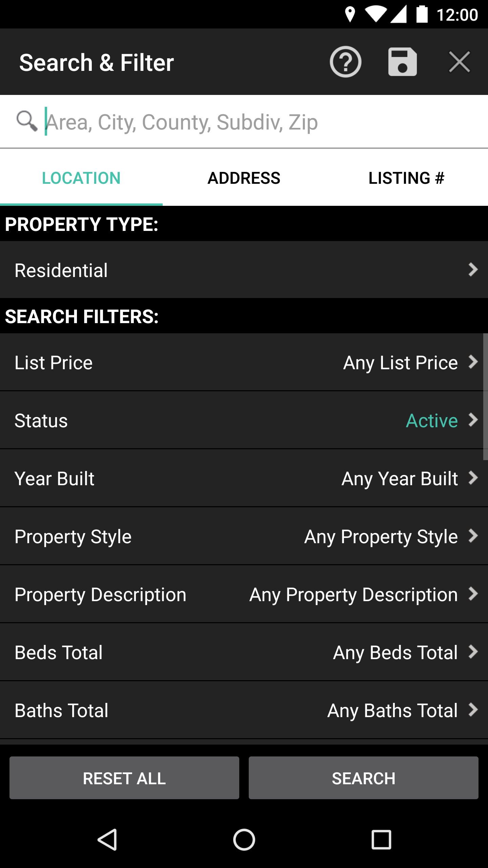The height and width of the screenshot is (868, 488).
Task: Close the Search & Filter screen
Action: 459,62
